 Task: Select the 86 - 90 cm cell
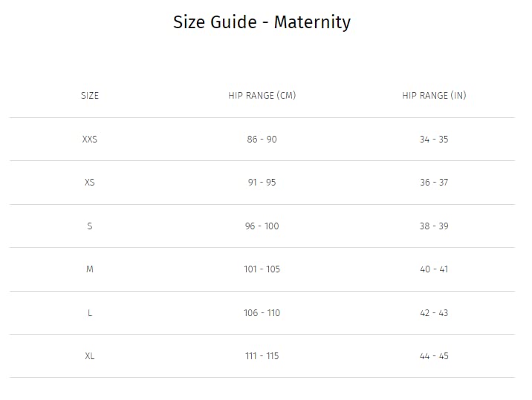(x=262, y=140)
